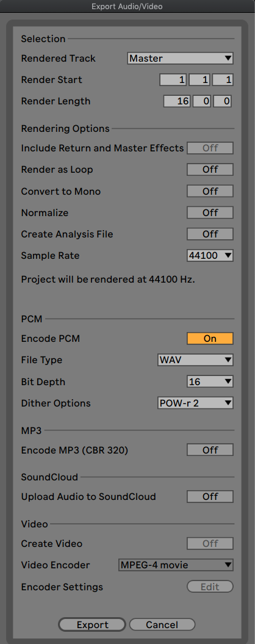
Task: Open the Bit Depth dropdown showing 16
Action: (x=210, y=382)
